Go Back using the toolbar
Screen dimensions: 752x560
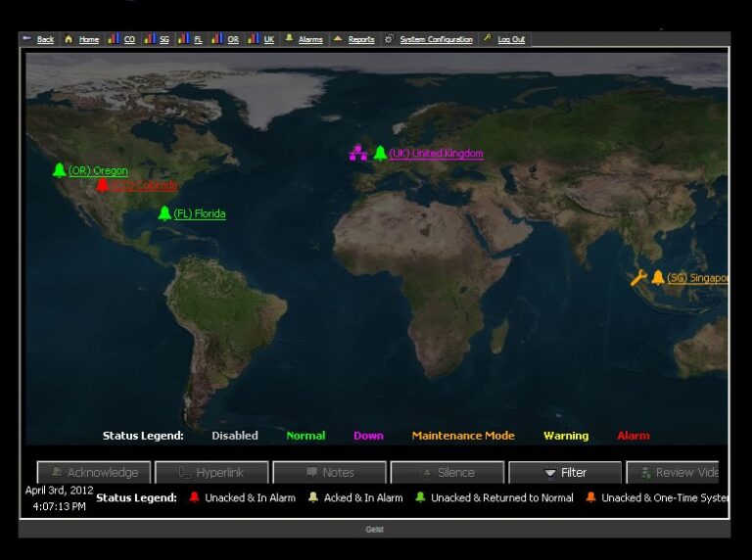pyautogui.click(x=45, y=40)
